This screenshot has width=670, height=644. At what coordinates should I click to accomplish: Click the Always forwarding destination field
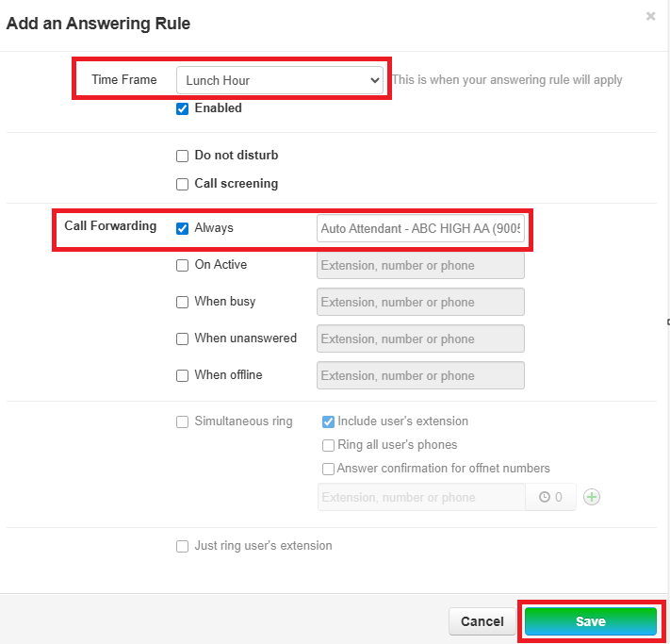420,228
